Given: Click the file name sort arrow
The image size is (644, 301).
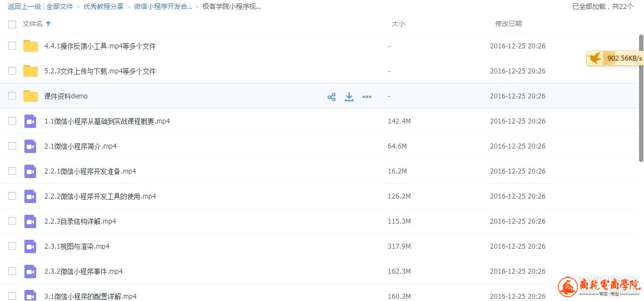Looking at the screenshot, I should coord(48,24).
